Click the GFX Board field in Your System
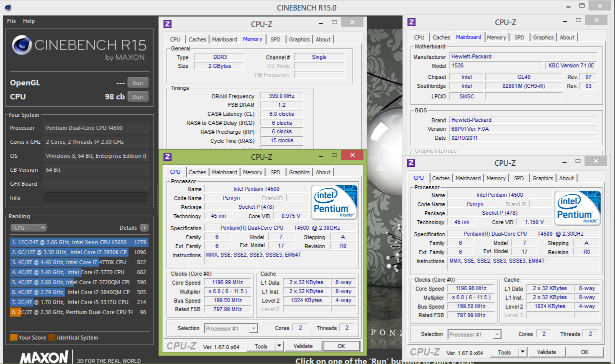The width and height of the screenshot is (615, 364). [x=95, y=184]
